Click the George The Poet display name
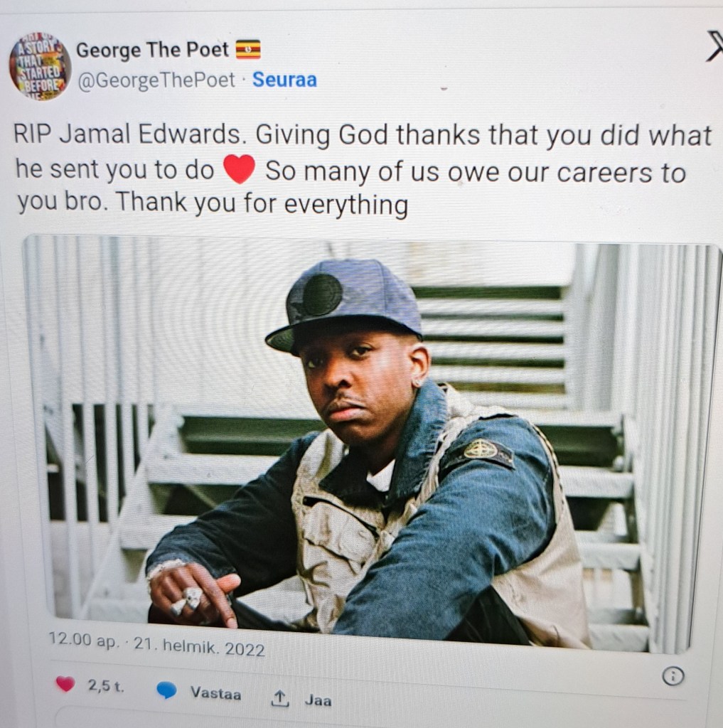Image resolution: width=723 pixels, height=728 pixels. point(152,50)
